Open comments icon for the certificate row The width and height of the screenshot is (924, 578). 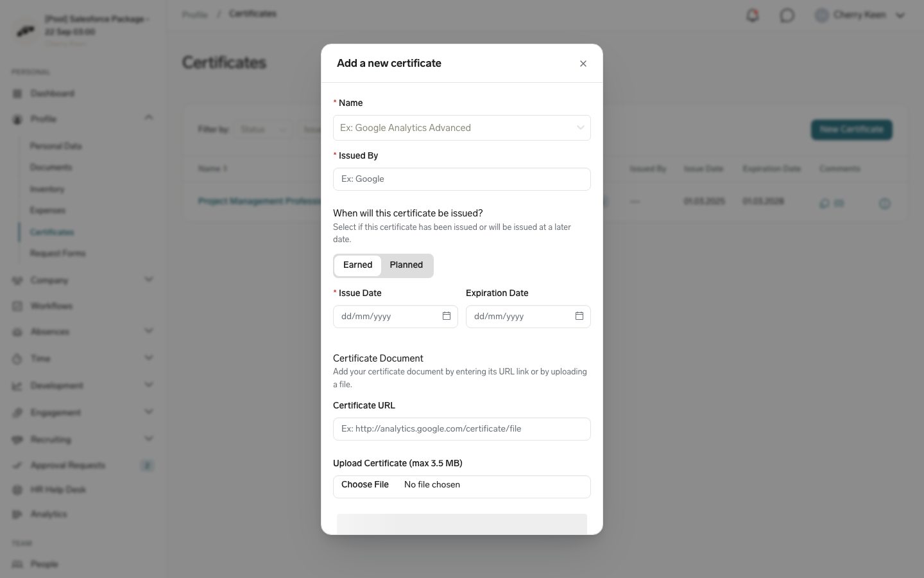pos(825,203)
